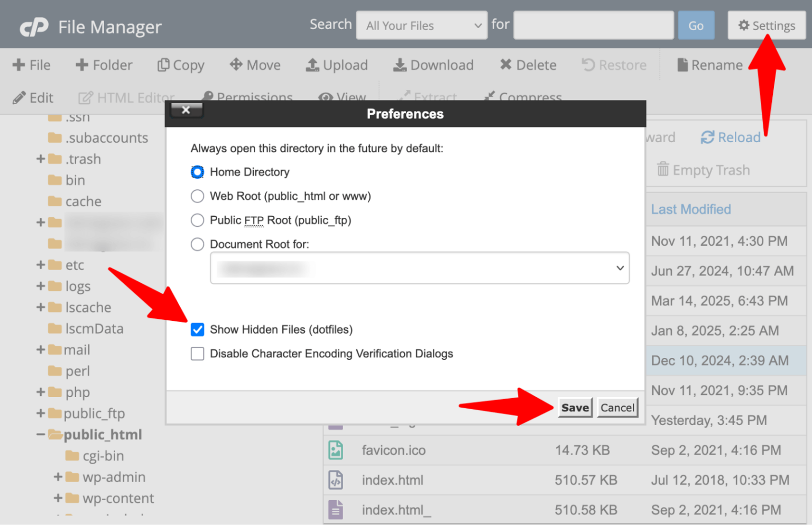
Task: Click the Rename icon
Action: tap(710, 65)
